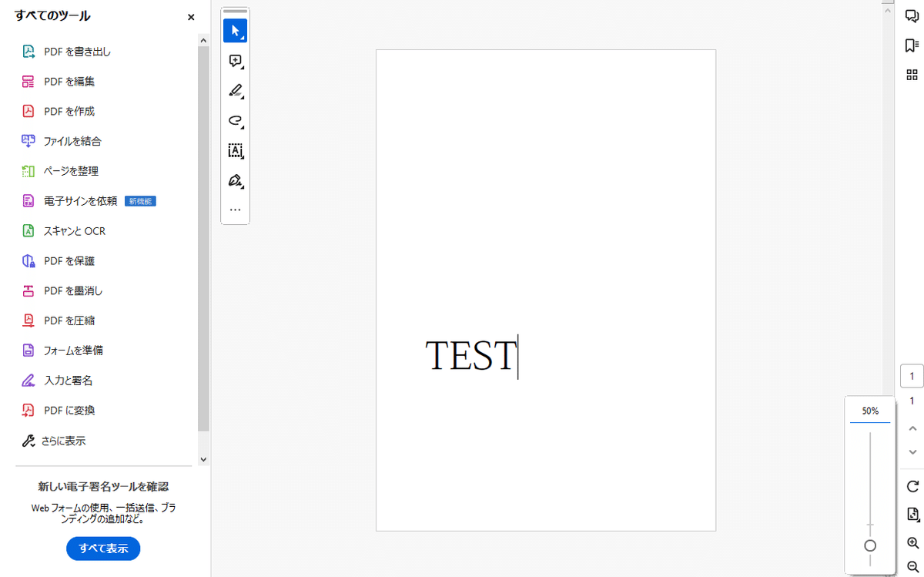Select the selection arrow tool
Image resolution: width=924 pixels, height=577 pixels.
coord(235,31)
